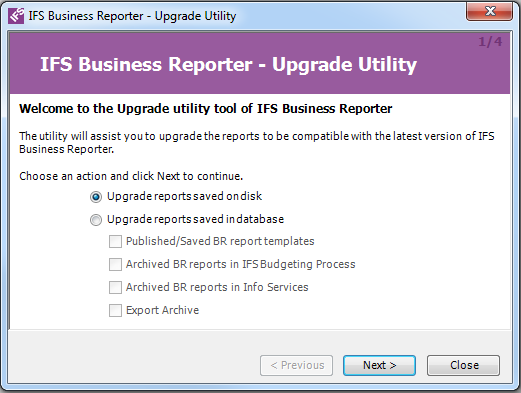Check the Archived BR reports in Info Services box
The width and height of the screenshot is (521, 393).
tap(115, 287)
